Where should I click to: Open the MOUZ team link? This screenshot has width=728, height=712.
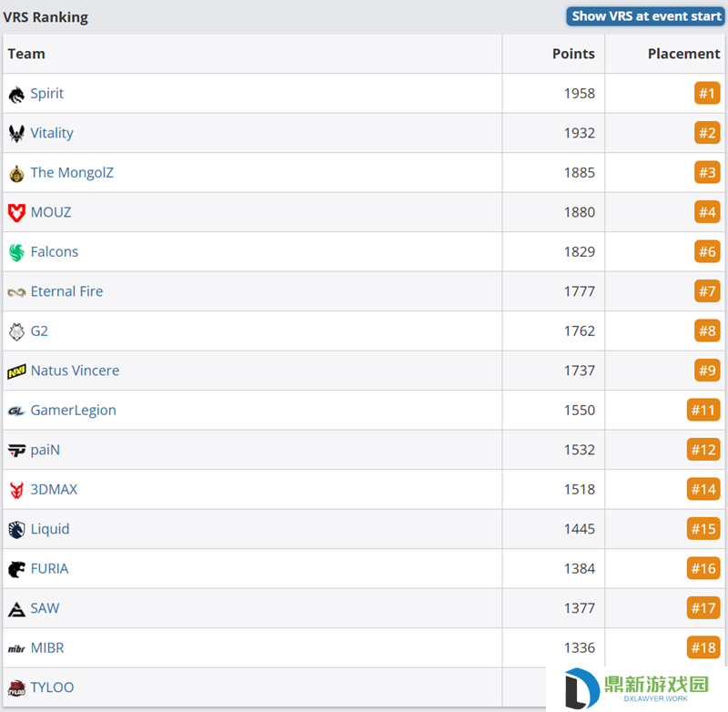point(51,212)
